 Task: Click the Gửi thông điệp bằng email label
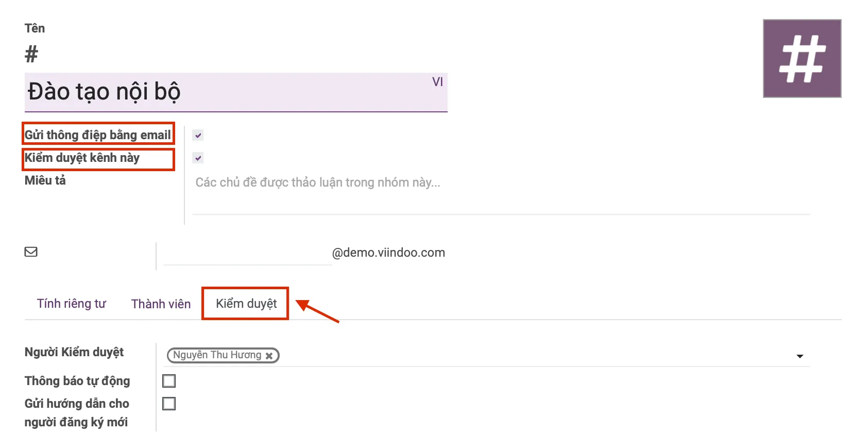tap(98, 135)
